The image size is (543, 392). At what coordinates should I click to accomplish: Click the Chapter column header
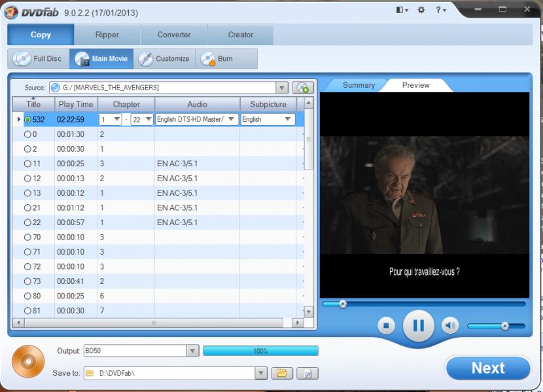[x=126, y=104]
